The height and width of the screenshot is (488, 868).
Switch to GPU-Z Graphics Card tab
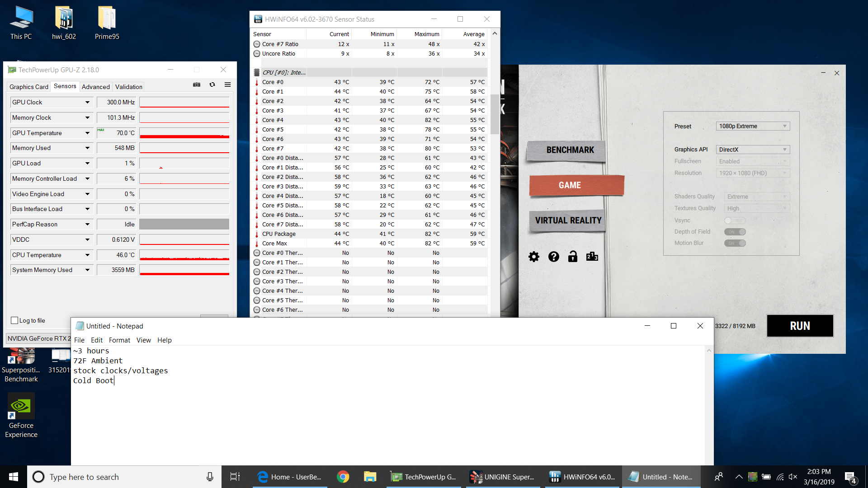tap(28, 87)
